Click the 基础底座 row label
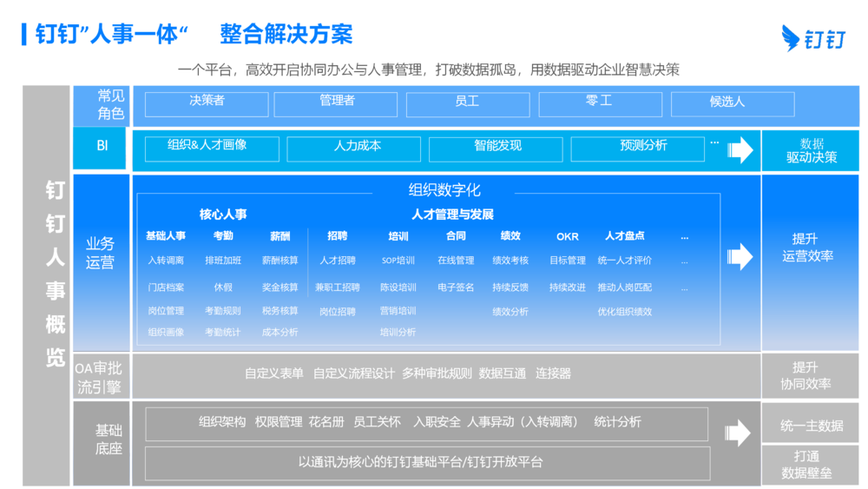This screenshot has width=868, height=489. pos(102,443)
